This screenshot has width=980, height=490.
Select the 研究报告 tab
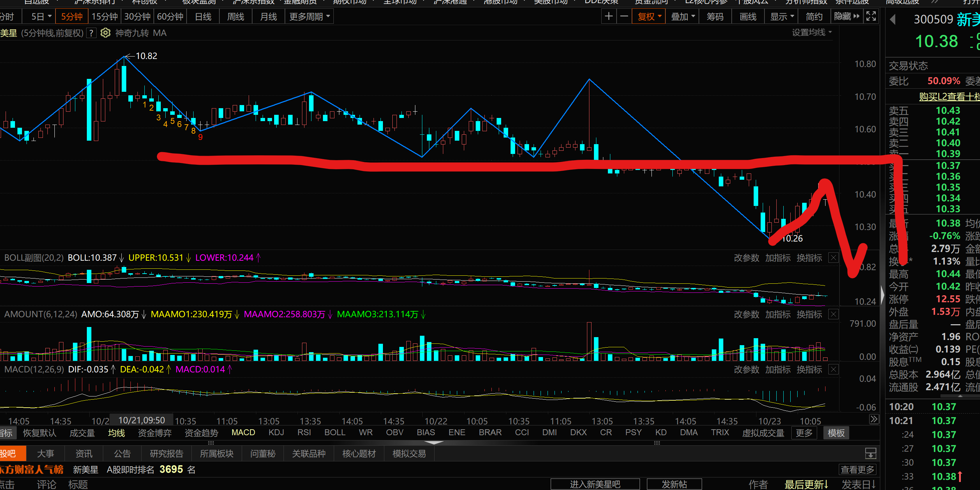pyautogui.click(x=166, y=453)
